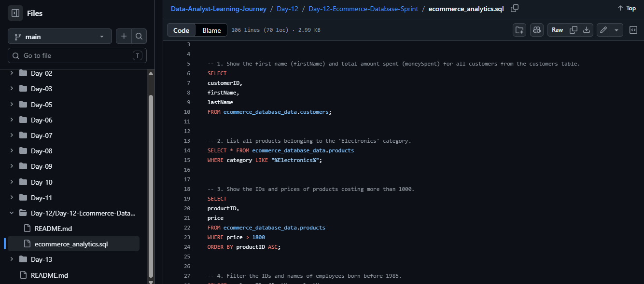View Raw file contents

pyautogui.click(x=557, y=30)
